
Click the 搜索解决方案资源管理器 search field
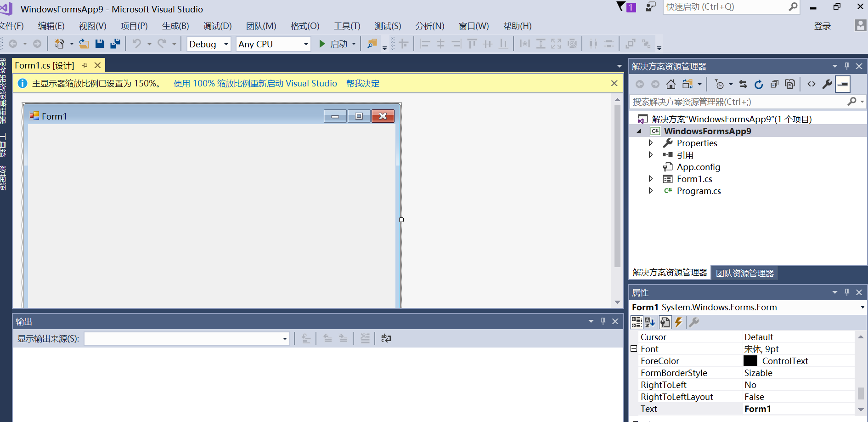[x=735, y=102]
